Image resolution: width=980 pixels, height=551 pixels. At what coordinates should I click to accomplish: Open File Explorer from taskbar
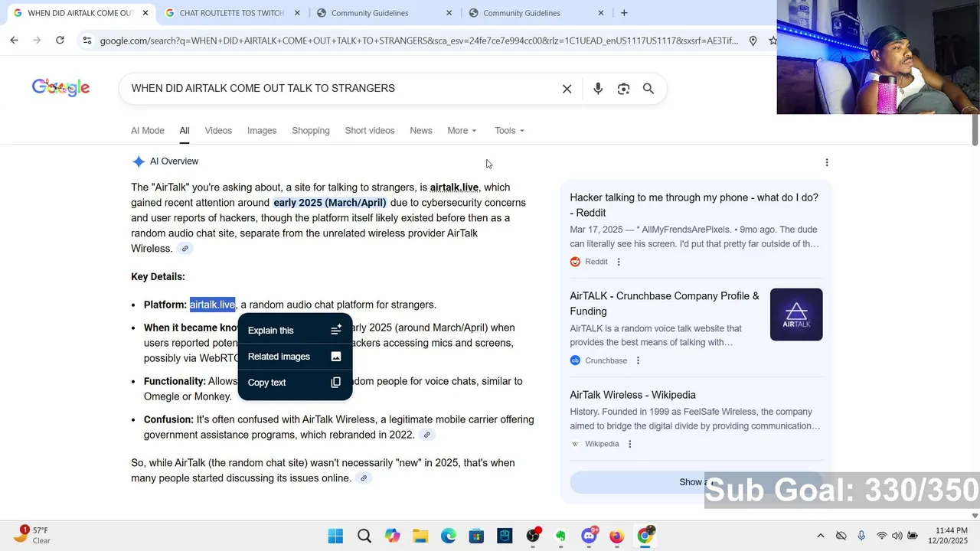tap(420, 536)
